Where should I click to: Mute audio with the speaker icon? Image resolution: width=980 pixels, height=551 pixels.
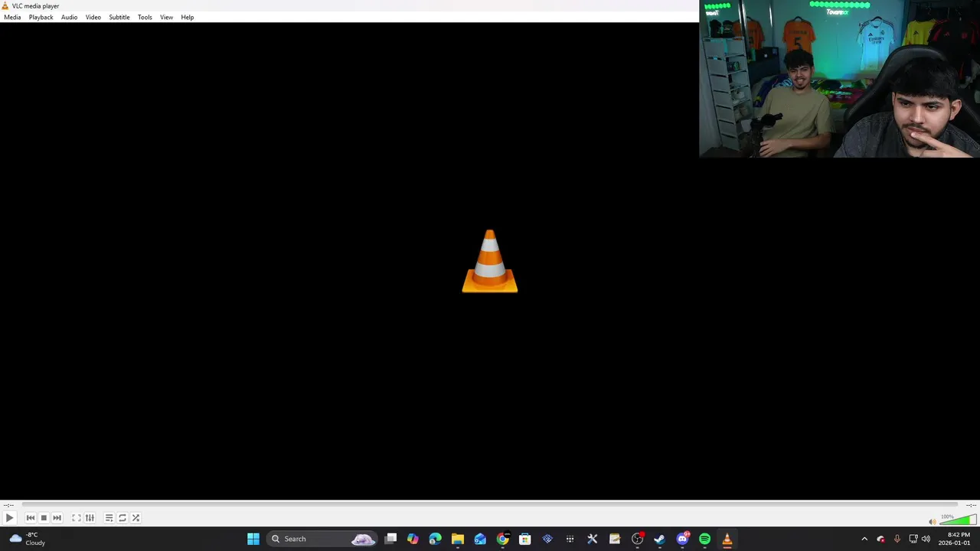(x=932, y=521)
